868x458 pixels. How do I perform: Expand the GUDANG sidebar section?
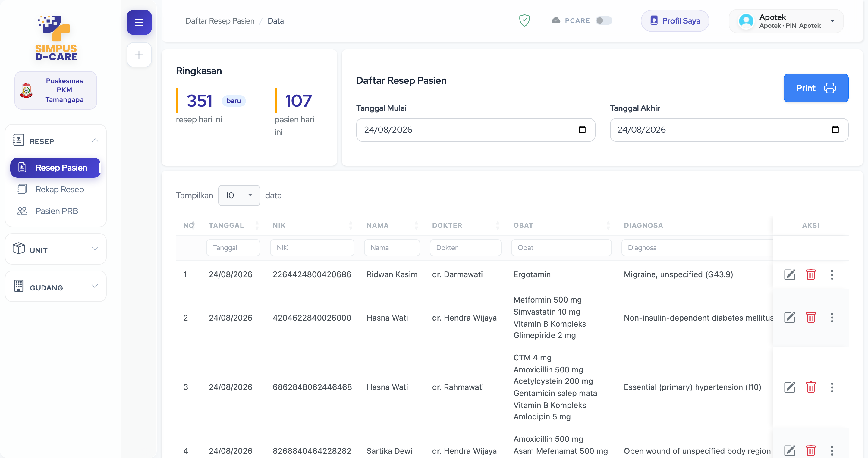[x=55, y=286]
